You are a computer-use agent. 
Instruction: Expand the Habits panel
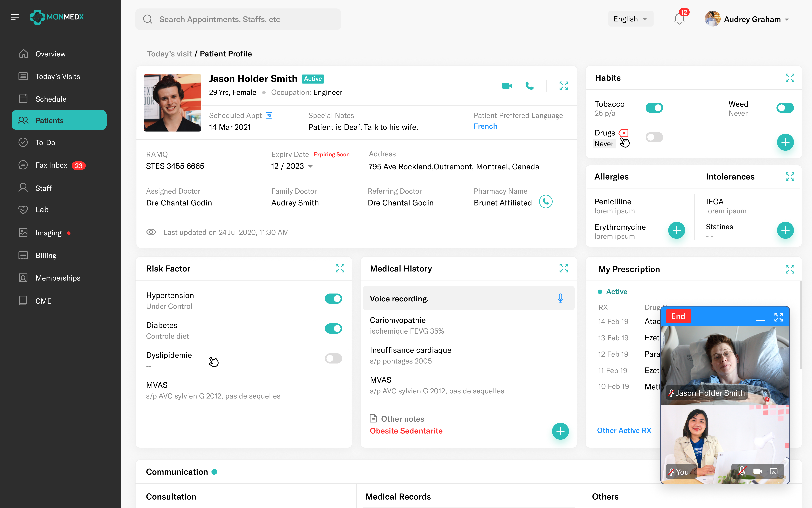click(790, 78)
